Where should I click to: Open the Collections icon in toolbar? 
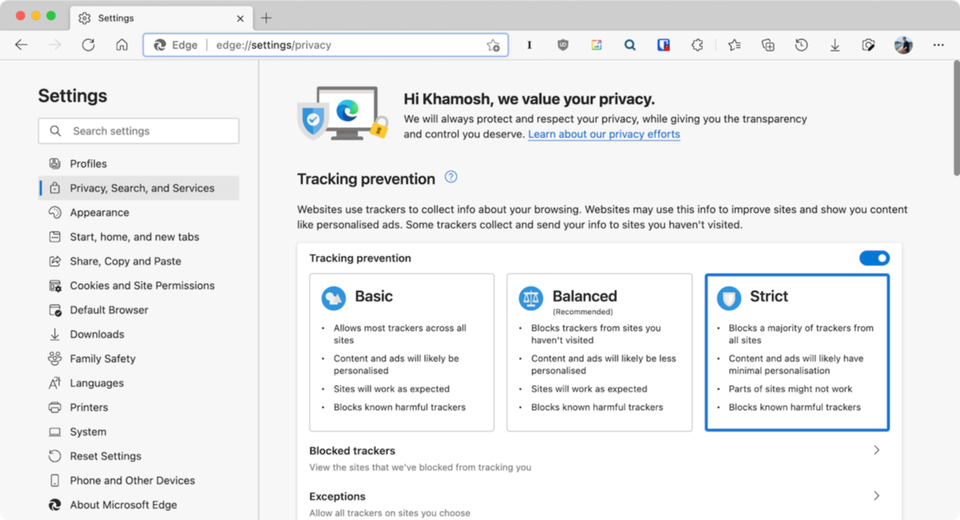(768, 45)
